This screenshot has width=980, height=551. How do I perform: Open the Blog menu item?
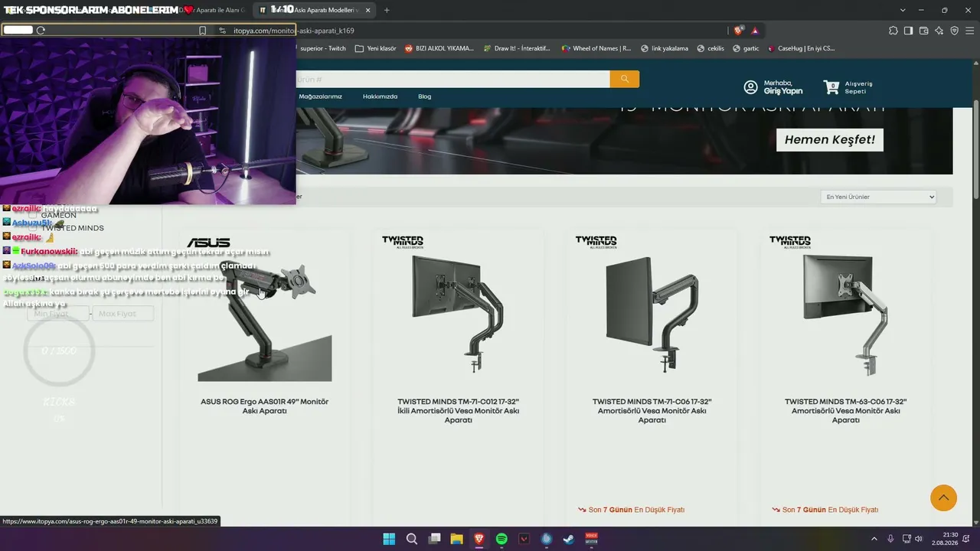pos(424,96)
